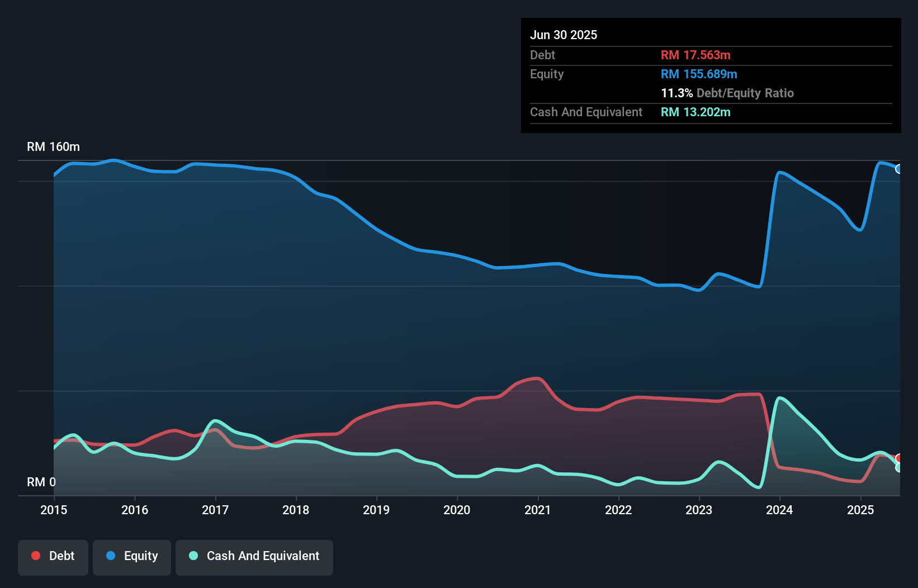Click the teal Cash And Equivalent dot icon
The height and width of the screenshot is (588, 918).
[x=192, y=556]
